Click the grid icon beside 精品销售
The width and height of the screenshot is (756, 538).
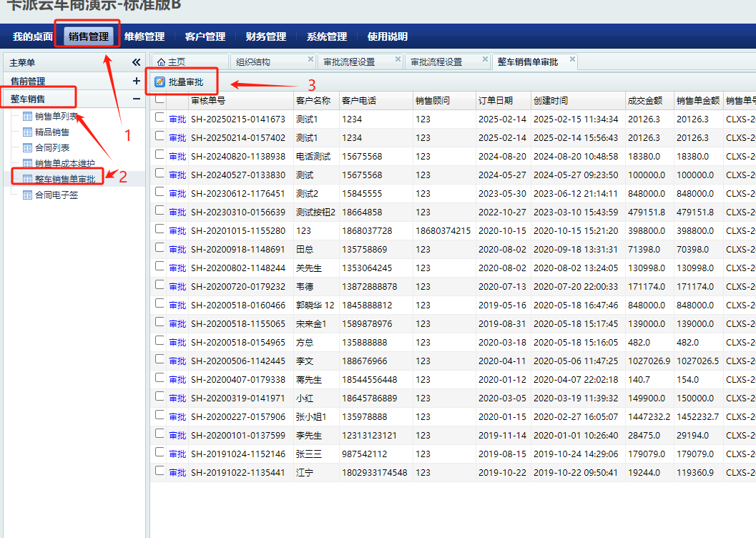pyautogui.click(x=28, y=132)
